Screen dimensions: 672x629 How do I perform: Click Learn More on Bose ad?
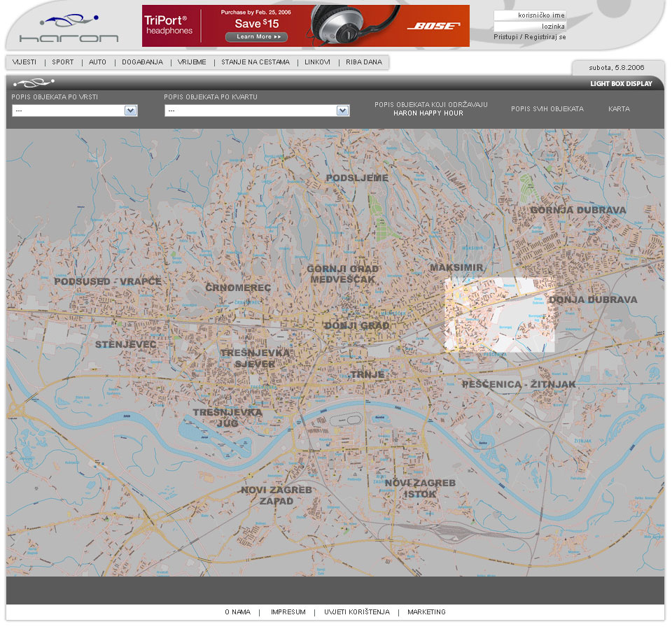click(x=256, y=37)
